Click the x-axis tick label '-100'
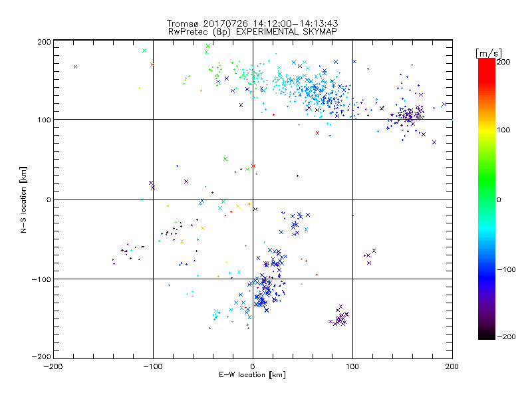 point(153,366)
